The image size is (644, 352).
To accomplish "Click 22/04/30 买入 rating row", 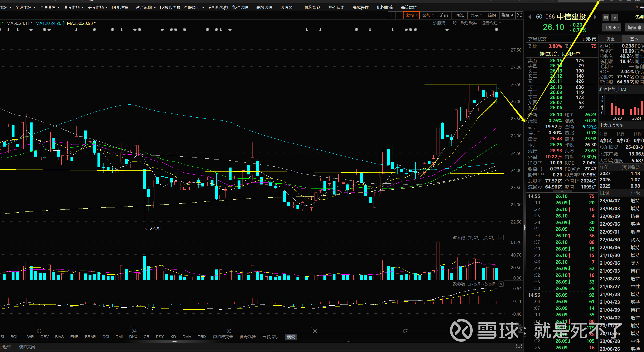I will 621,240.
